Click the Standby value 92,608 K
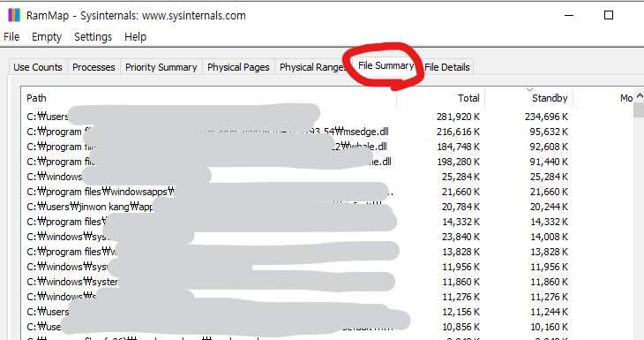This screenshot has height=340, width=644. 549,147
